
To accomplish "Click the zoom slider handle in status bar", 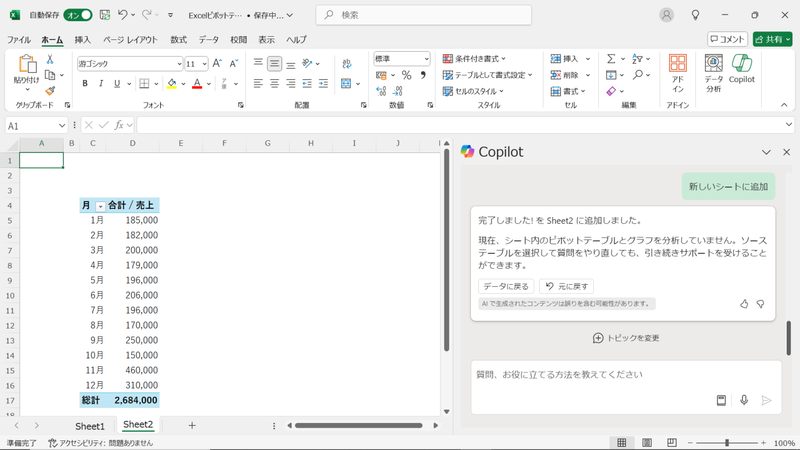I will point(727,443).
